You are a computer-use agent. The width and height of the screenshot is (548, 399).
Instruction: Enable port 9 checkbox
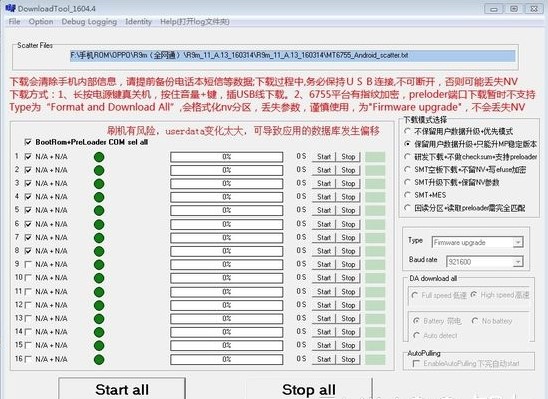(x=28, y=264)
